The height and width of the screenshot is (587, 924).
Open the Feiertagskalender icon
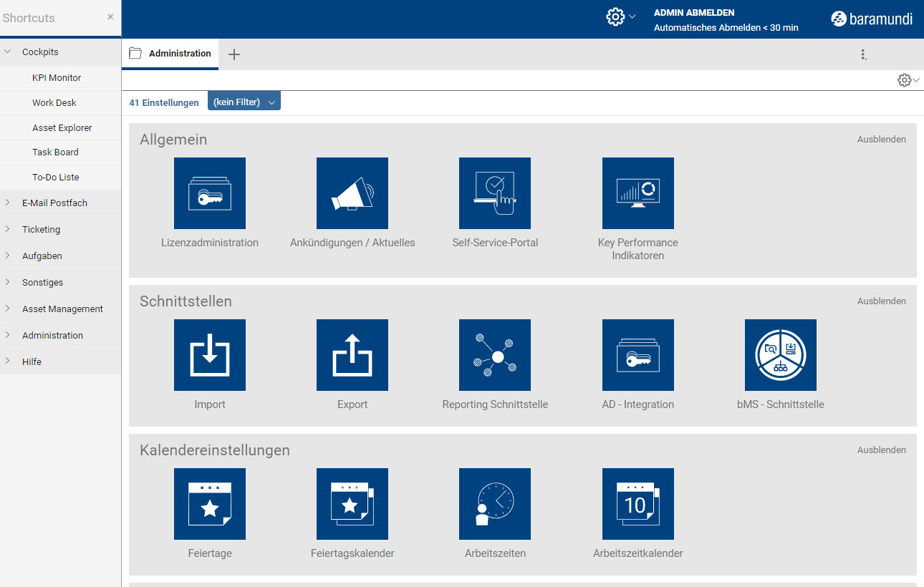[352, 504]
